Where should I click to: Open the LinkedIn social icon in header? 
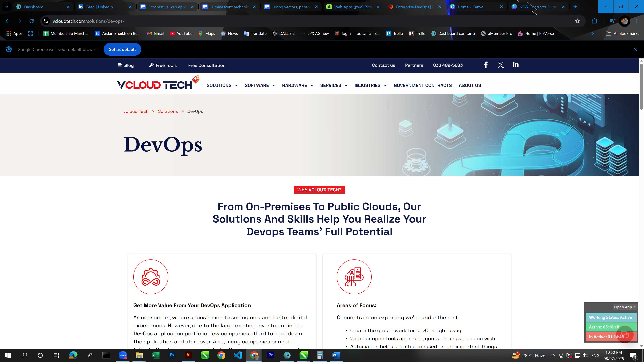[x=516, y=65]
